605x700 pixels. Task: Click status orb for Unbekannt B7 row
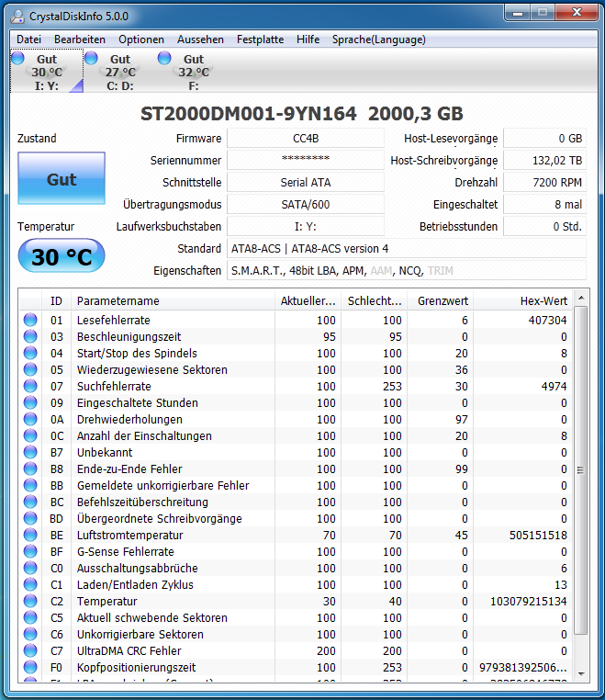(30, 452)
